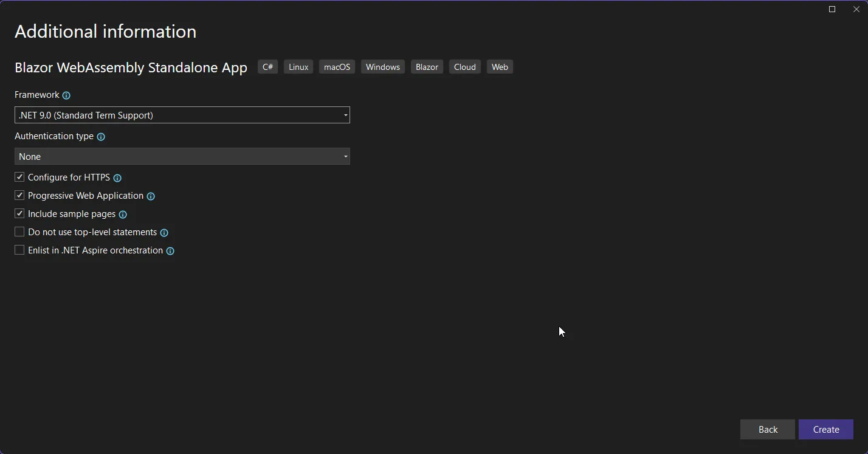The height and width of the screenshot is (454, 868).
Task: Click top-level statements info icon
Action: point(164,233)
